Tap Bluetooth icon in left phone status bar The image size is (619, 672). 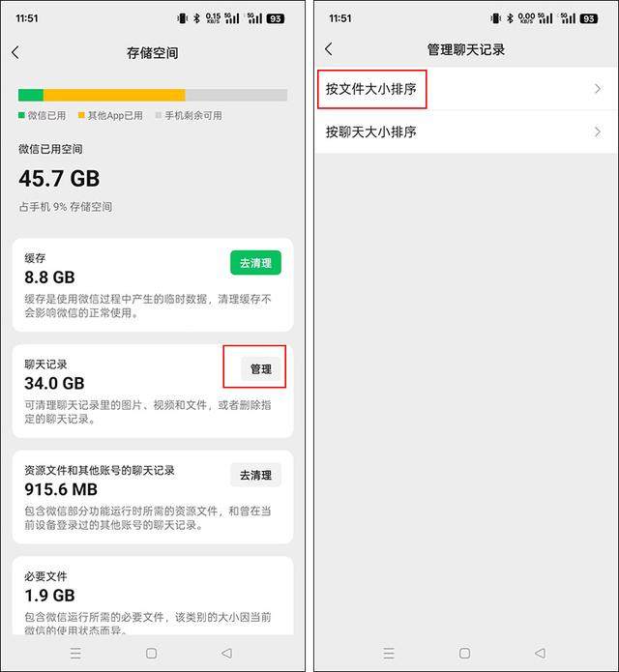coord(196,18)
